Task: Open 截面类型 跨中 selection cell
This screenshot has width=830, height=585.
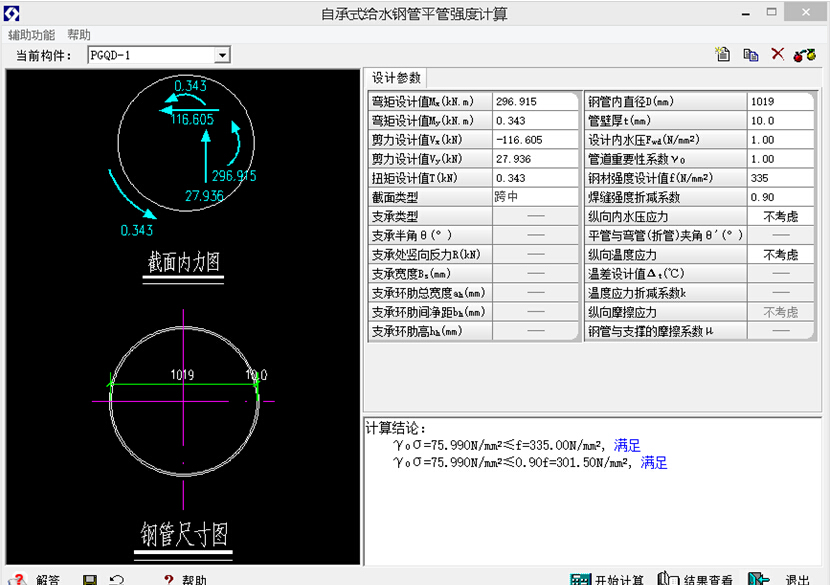Action: tap(535, 197)
